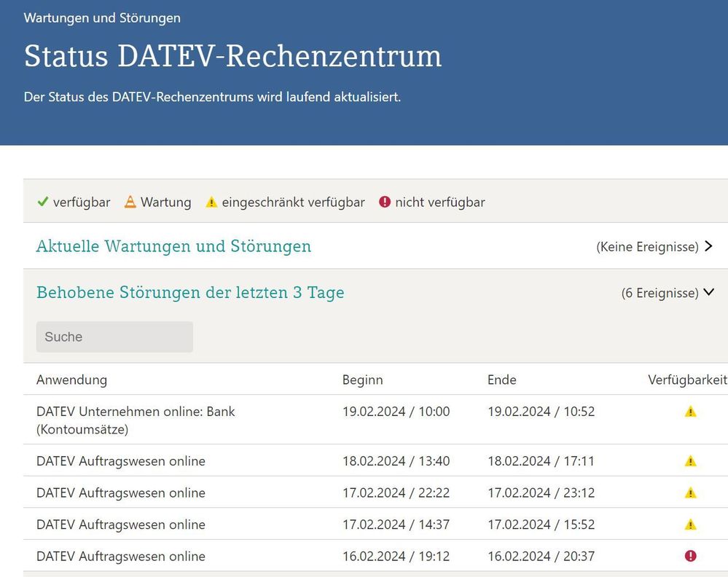Viewport: 728px width, 577px height.
Task: Click the verfügbar legend label
Action: pyautogui.click(x=82, y=203)
